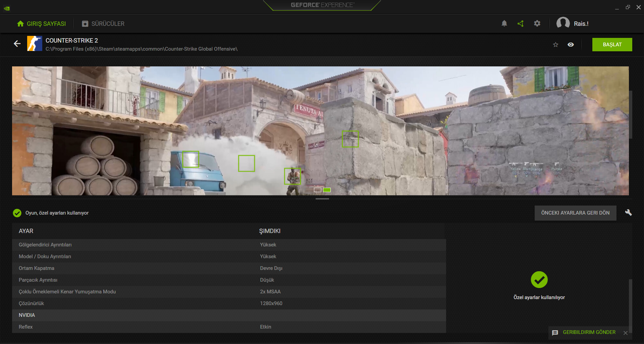Restore down the GeForce Experience window
Image resolution: width=644 pixels, height=344 pixels.
coord(628,7)
